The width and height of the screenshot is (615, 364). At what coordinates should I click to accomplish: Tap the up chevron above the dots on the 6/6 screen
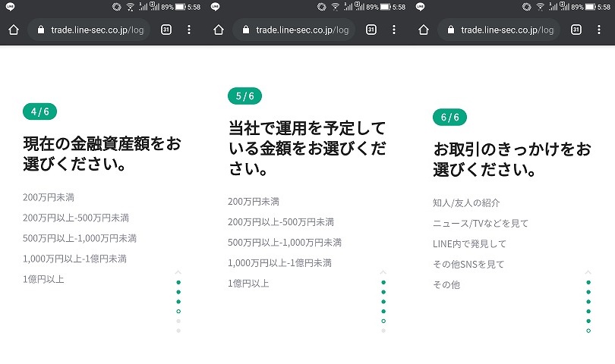point(588,272)
